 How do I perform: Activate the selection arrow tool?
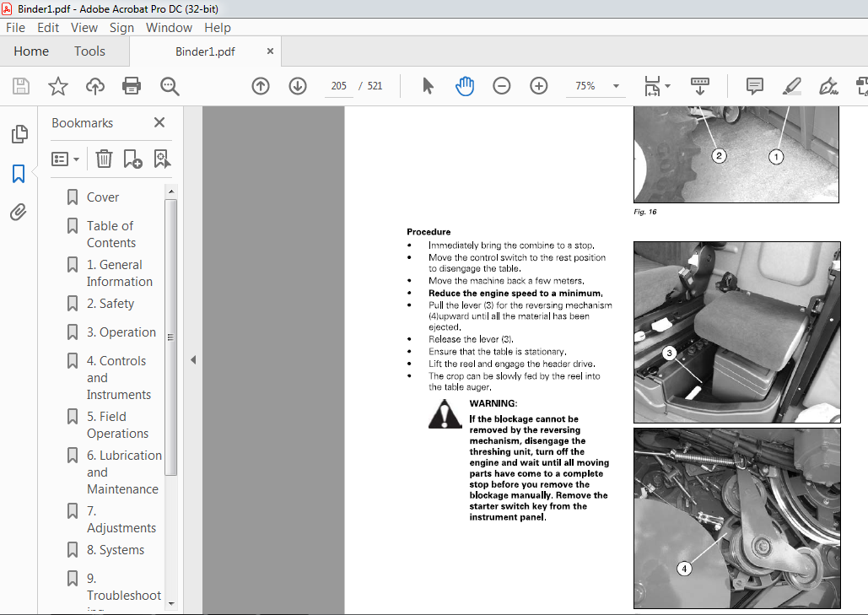(428, 86)
